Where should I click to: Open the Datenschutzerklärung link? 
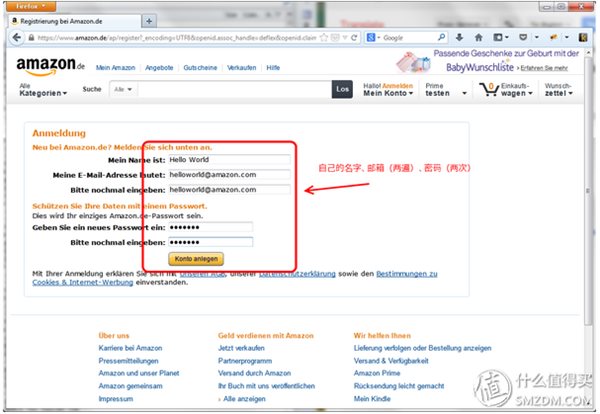tap(297, 274)
